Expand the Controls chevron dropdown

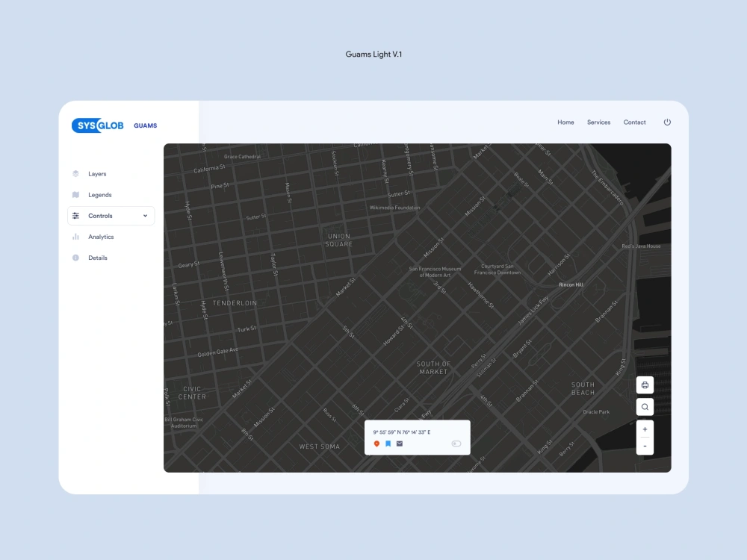[x=146, y=216]
